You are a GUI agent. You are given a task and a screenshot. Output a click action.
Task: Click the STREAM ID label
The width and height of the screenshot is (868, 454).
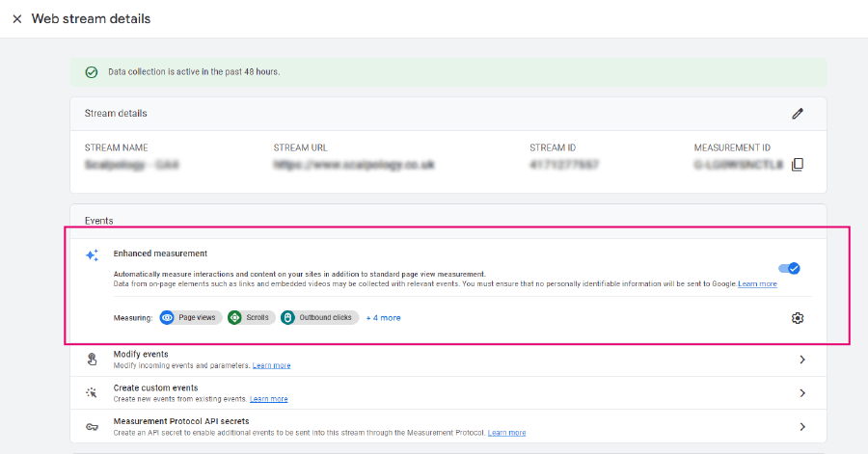[553, 147]
